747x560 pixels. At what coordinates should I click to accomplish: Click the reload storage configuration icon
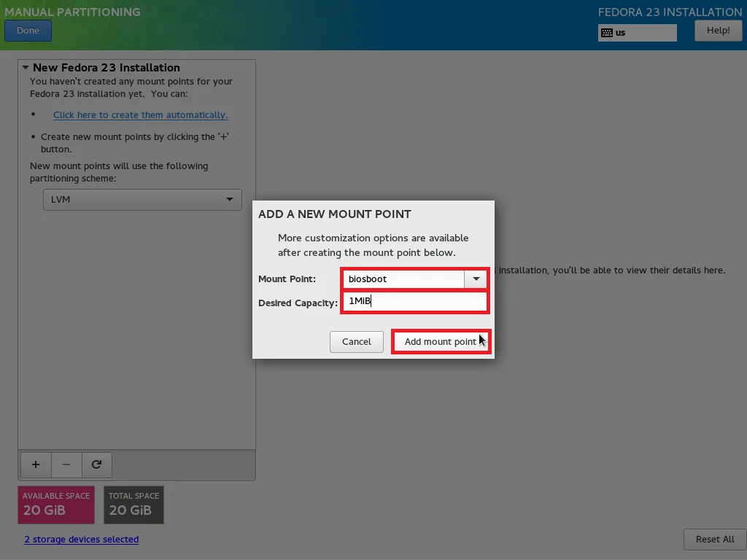click(x=97, y=464)
